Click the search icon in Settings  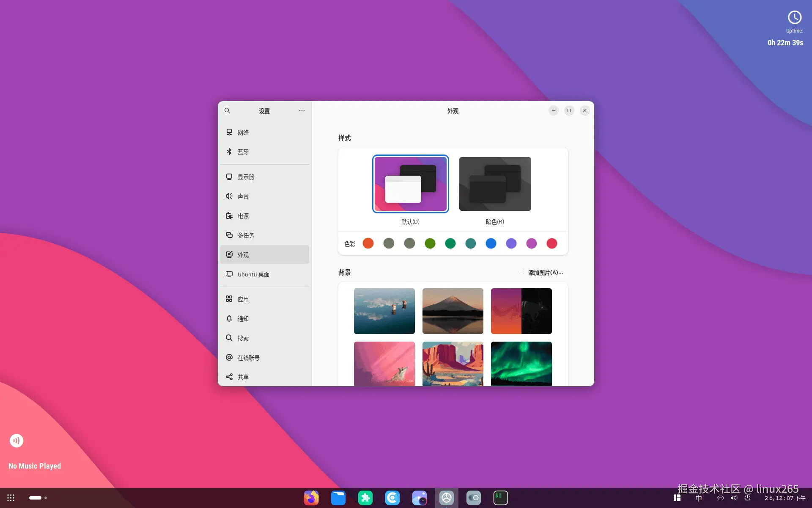point(227,110)
